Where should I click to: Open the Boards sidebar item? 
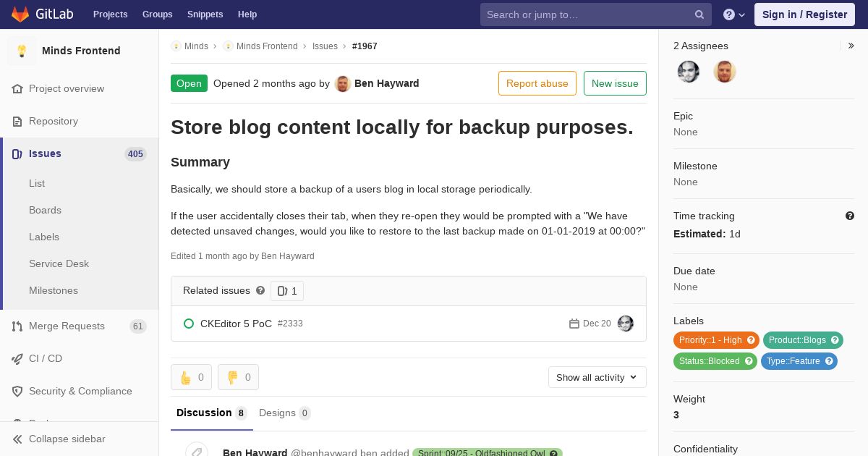click(45, 210)
